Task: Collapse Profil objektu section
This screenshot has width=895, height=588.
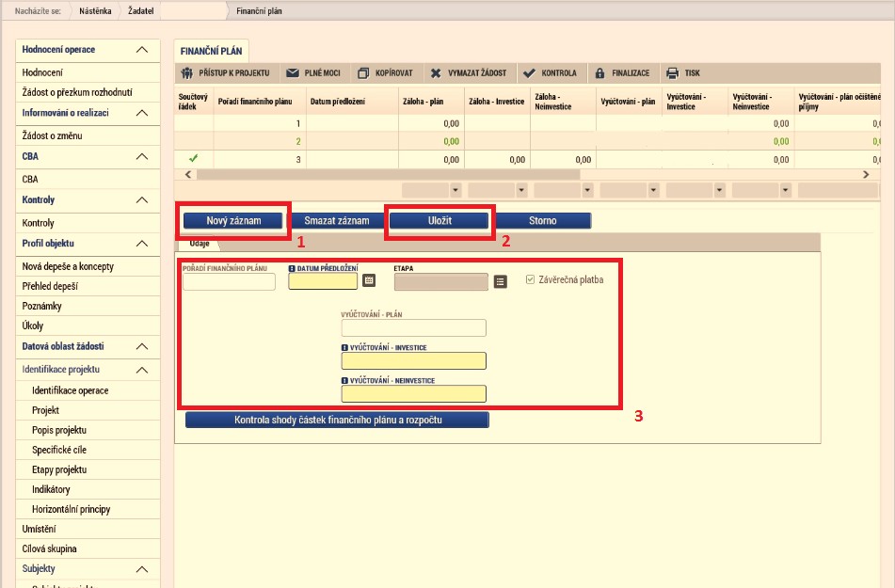Action: 142,243
